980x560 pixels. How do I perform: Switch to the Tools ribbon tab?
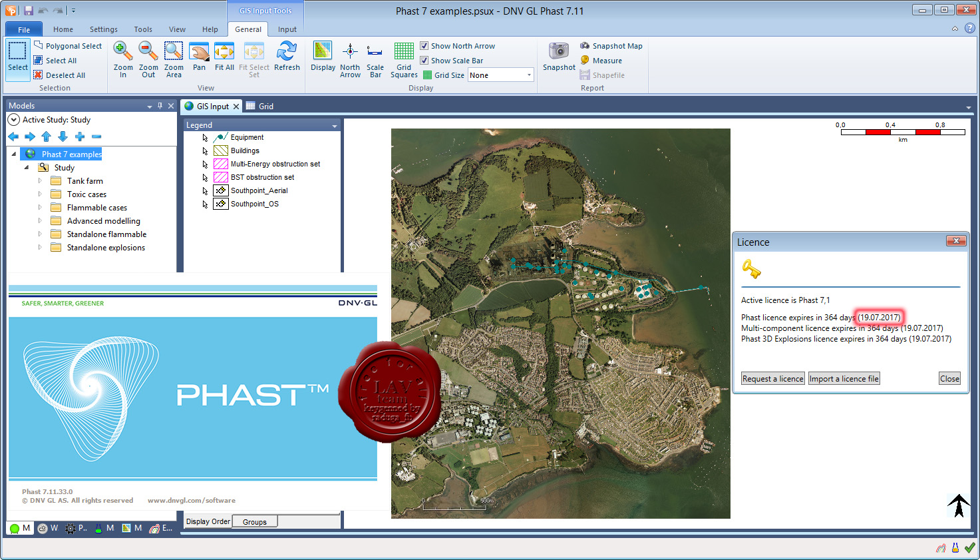[143, 29]
